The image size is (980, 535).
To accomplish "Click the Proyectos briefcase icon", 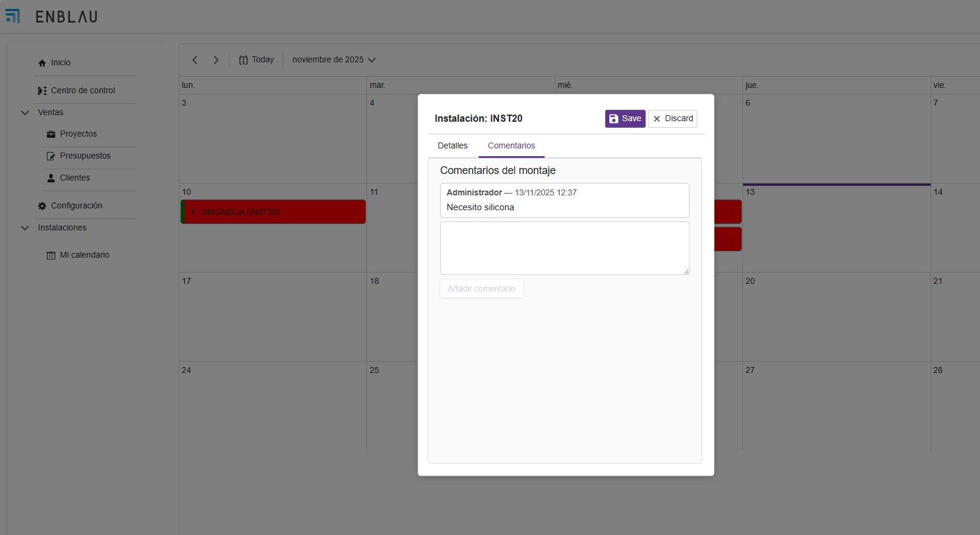I will (51, 134).
